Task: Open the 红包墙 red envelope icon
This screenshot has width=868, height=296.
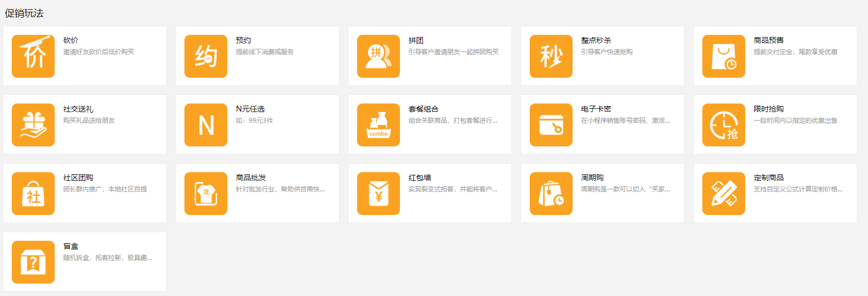Action: click(x=379, y=194)
